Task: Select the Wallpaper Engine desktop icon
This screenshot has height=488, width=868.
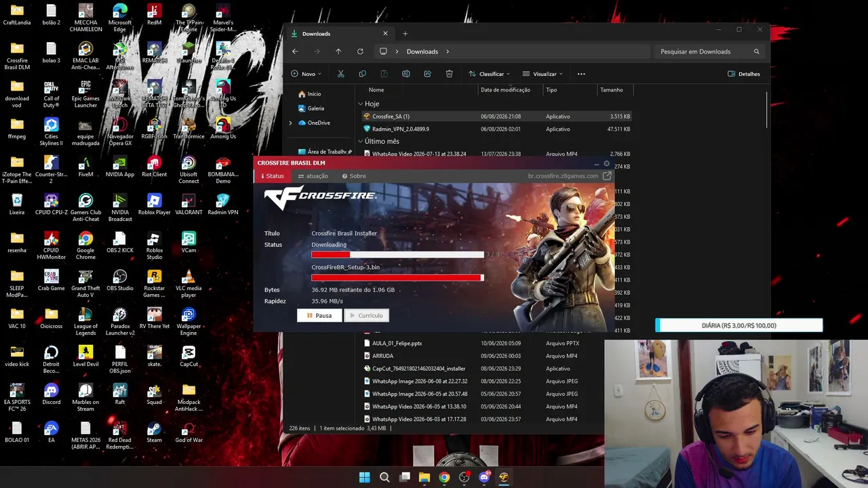Action: click(x=189, y=322)
